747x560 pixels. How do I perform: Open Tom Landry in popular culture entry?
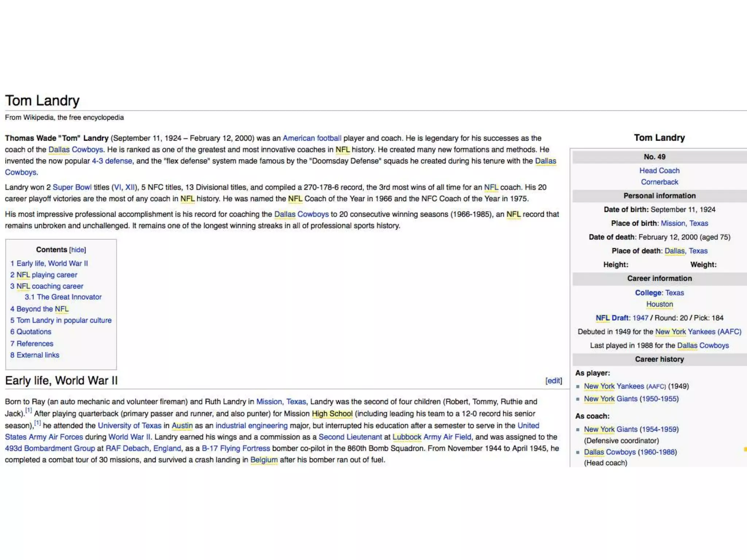(61, 320)
